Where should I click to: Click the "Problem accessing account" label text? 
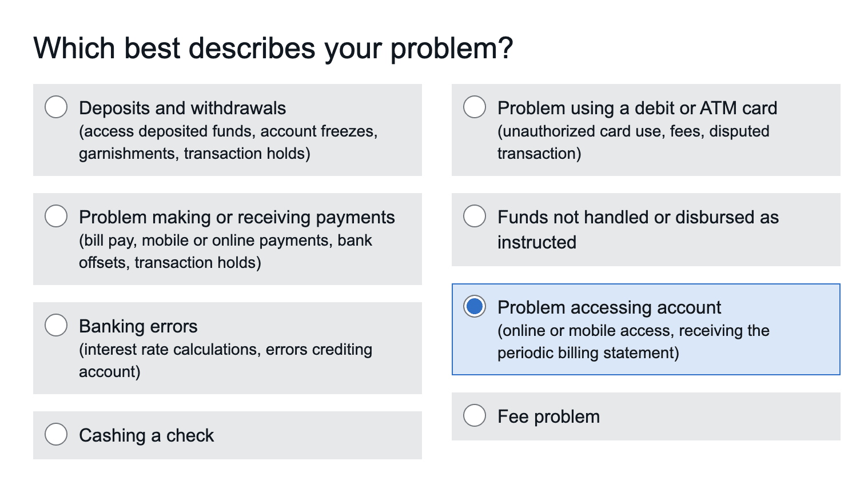(x=609, y=307)
